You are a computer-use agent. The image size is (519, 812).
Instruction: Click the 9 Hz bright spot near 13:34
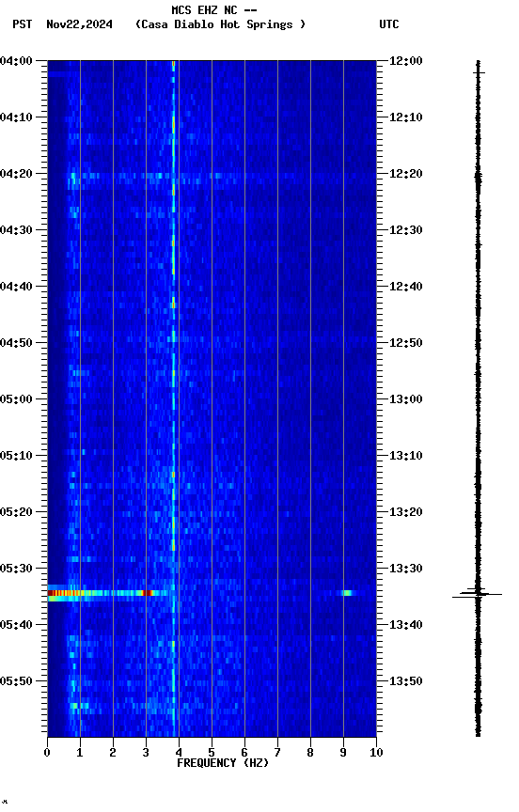347,593
